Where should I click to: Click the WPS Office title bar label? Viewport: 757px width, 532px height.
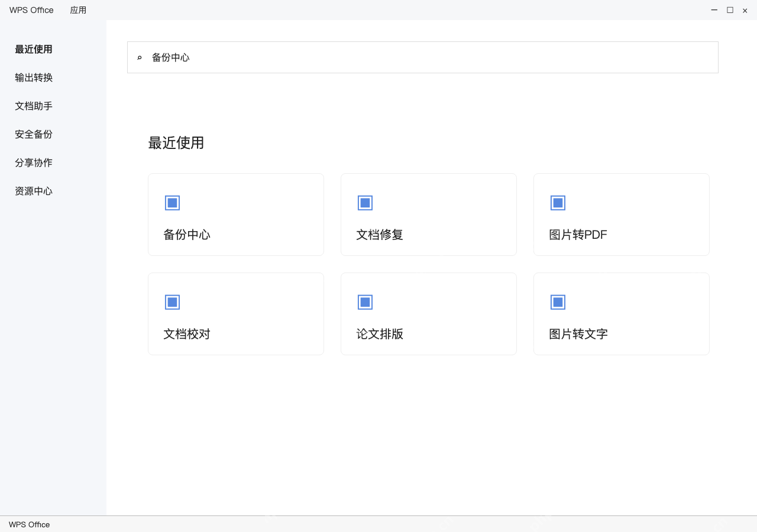click(31, 10)
